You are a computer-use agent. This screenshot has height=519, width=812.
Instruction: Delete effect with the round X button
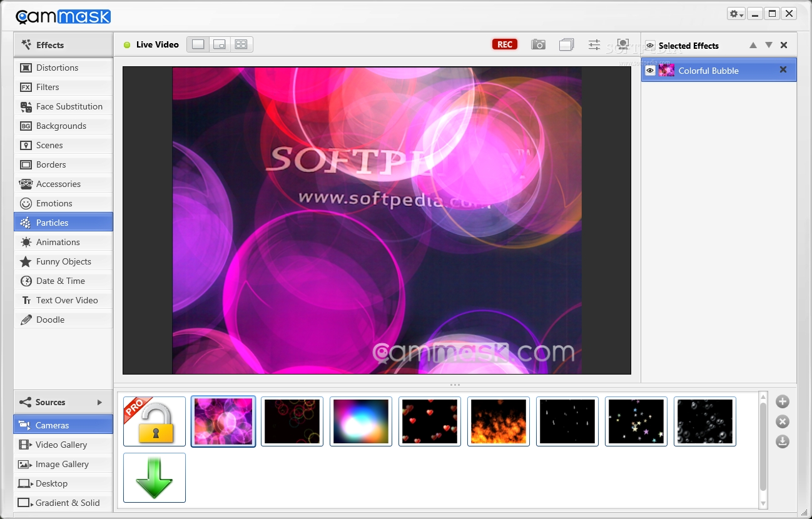[783, 422]
